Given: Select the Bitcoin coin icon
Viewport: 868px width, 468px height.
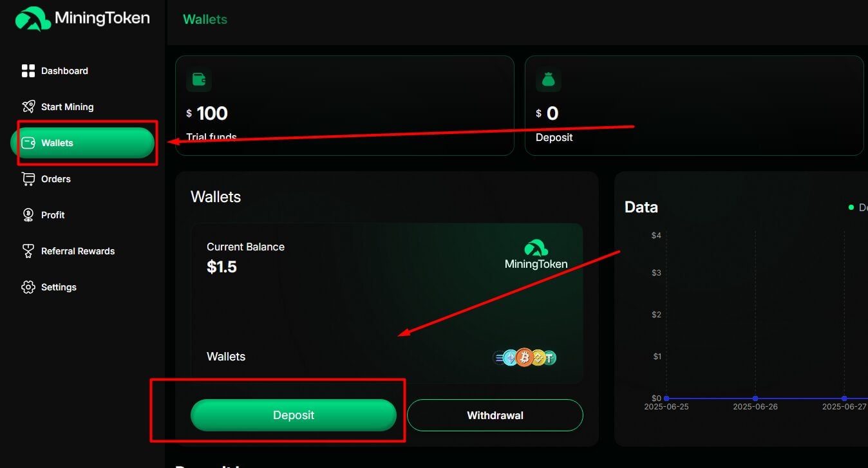Looking at the screenshot, I should point(525,357).
